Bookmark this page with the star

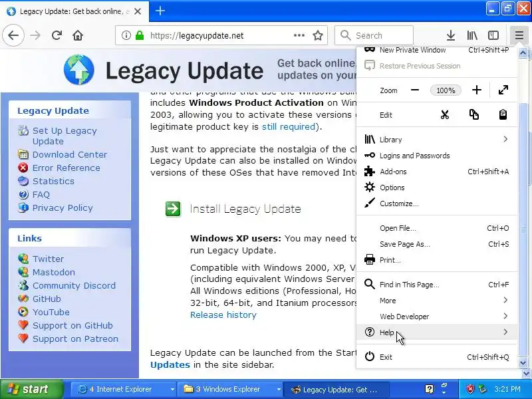318,35
